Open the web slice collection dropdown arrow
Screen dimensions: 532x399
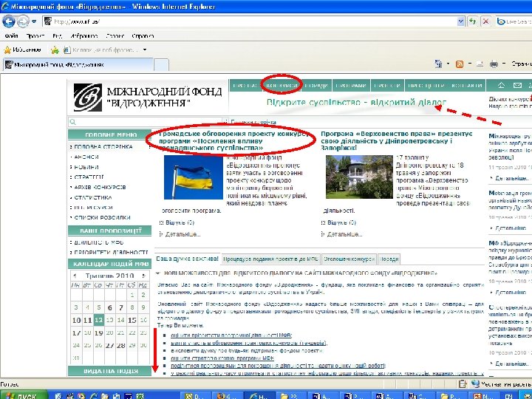point(145,50)
